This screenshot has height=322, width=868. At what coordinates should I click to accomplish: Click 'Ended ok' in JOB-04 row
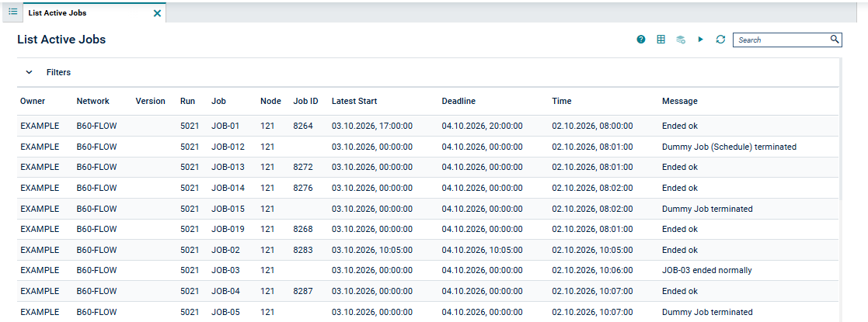pos(680,291)
